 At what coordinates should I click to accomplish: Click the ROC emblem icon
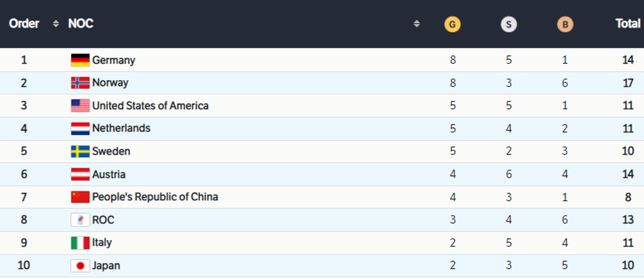[x=80, y=220]
